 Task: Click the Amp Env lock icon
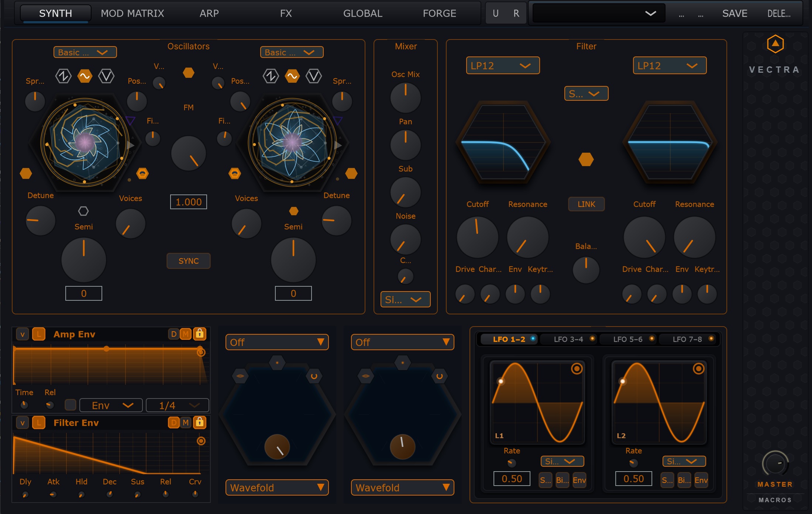pyautogui.click(x=200, y=334)
